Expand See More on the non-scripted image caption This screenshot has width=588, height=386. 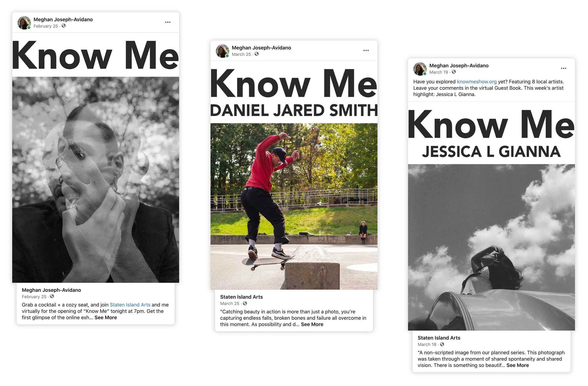tap(518, 365)
